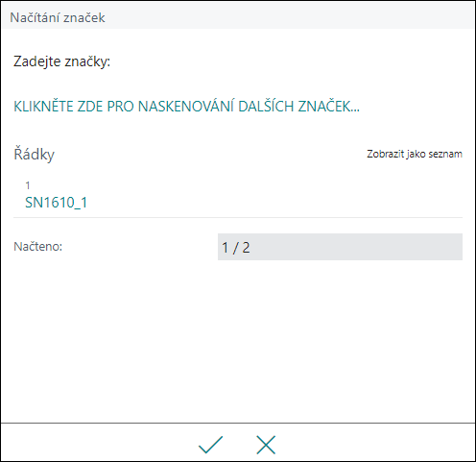Click the tile row containing SN1610_1
The image size is (476, 462).
[x=238, y=196]
